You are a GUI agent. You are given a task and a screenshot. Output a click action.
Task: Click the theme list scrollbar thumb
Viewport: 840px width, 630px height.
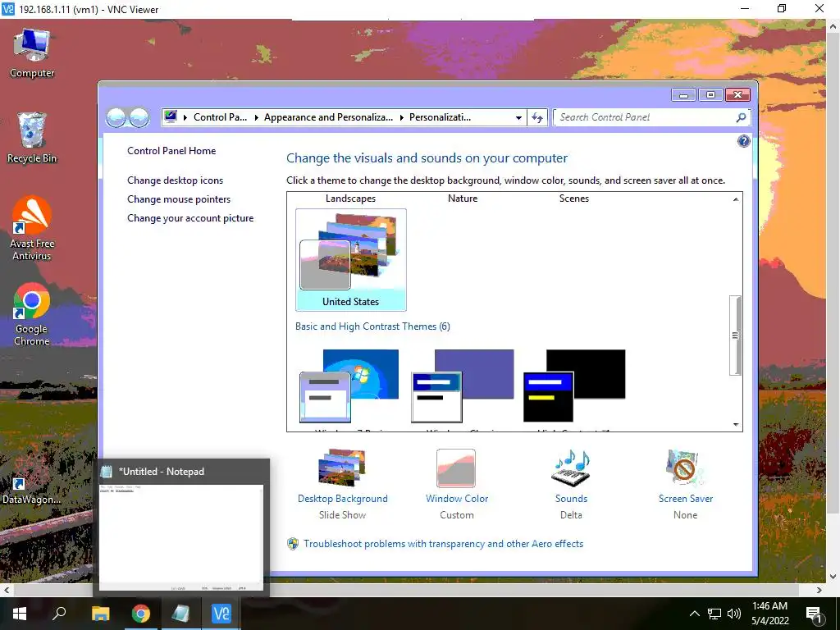pyautogui.click(x=736, y=336)
